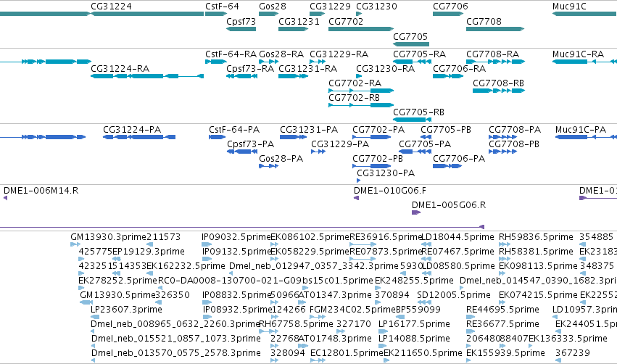Select the Gos28 gene label
Screen dimensions: 617x364
(x=273, y=7)
